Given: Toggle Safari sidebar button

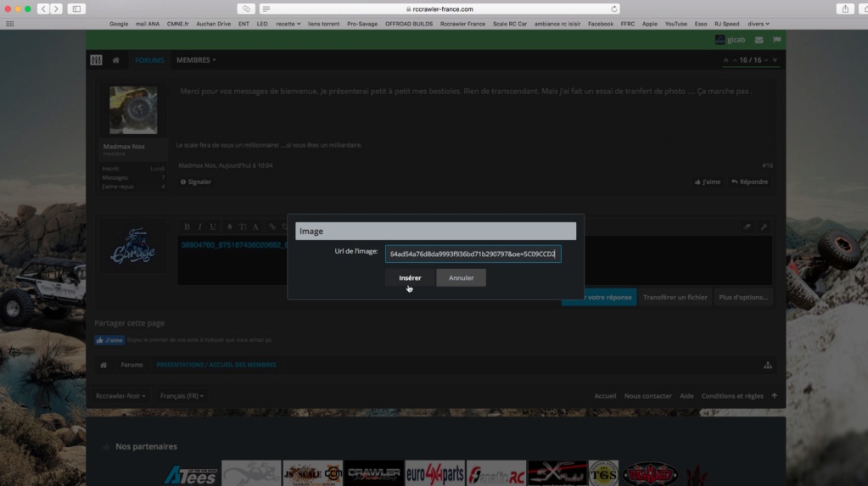Looking at the screenshot, I should click(x=76, y=8).
